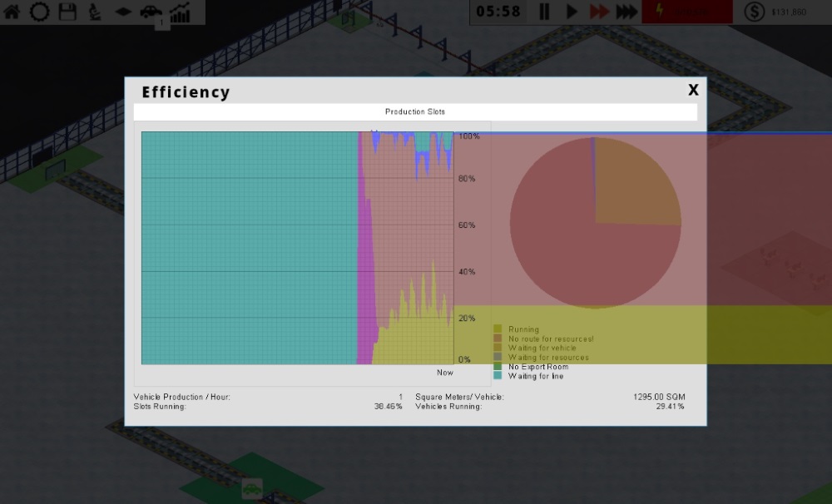Click the 1295.00 SQM value
Viewport: 832px width, 504px height.
[x=659, y=397]
